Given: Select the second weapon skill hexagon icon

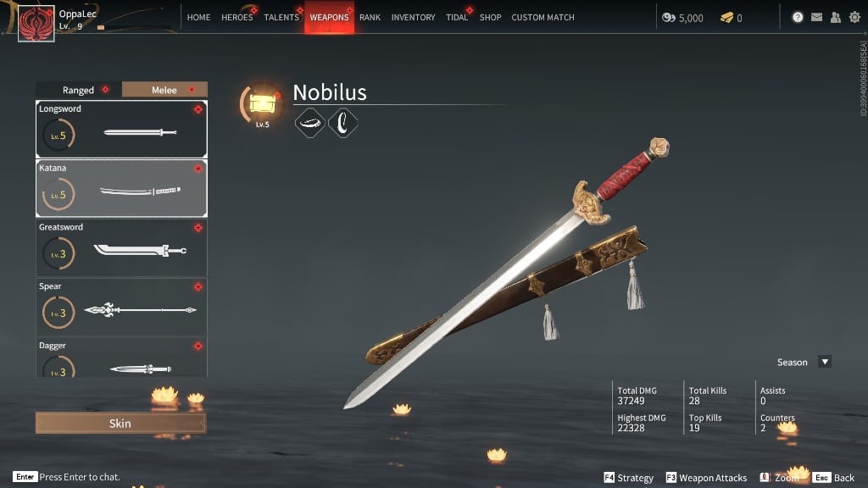Looking at the screenshot, I should [342, 123].
